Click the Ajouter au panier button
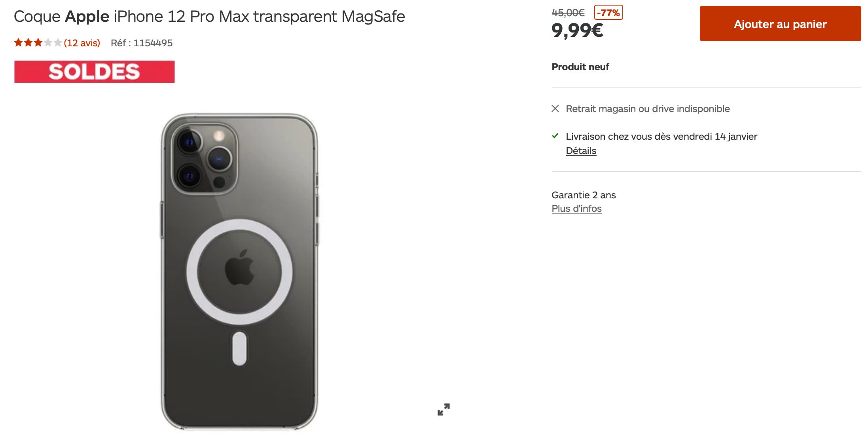The width and height of the screenshot is (868, 441). [x=780, y=24]
